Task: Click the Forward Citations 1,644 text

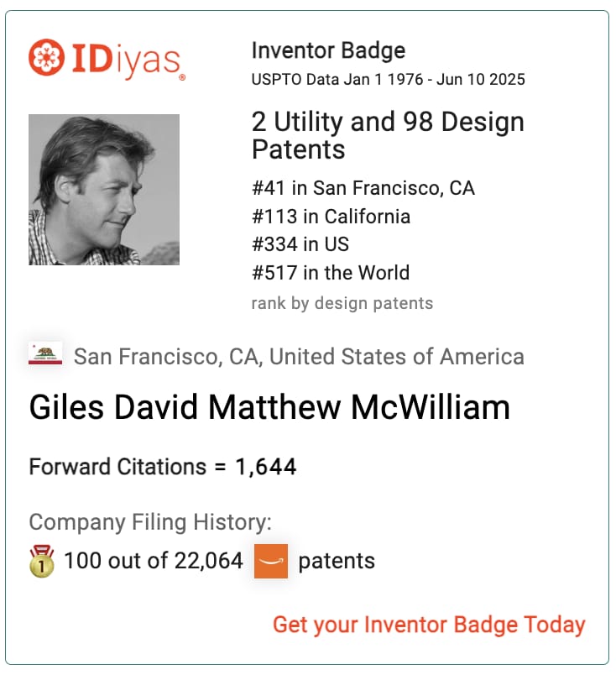Action: pos(163,467)
